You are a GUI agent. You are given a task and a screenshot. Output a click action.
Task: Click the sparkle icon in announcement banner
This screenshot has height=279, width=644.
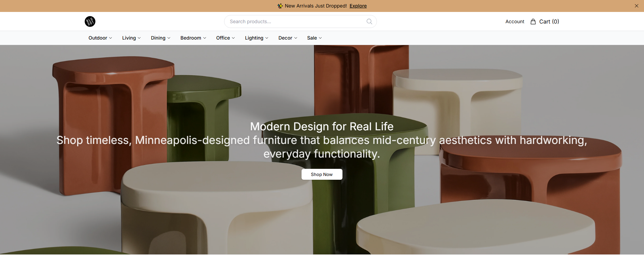point(280,6)
